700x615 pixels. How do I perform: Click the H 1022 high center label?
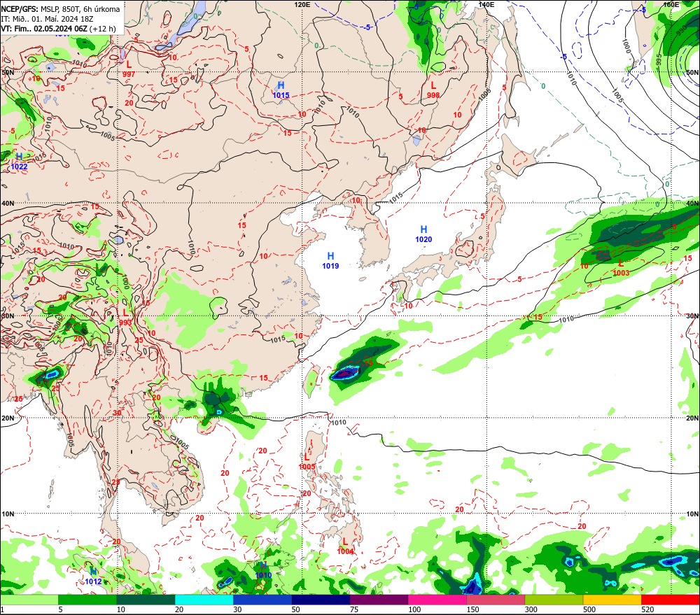tap(19, 162)
